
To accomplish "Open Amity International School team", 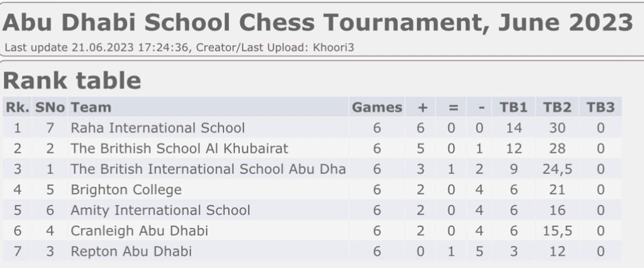I will coord(160,210).
